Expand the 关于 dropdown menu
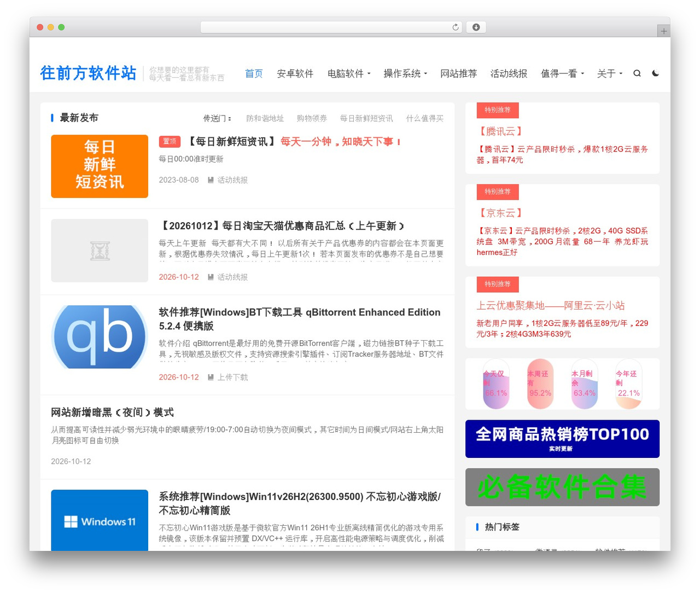The width and height of the screenshot is (700, 593). (x=610, y=73)
